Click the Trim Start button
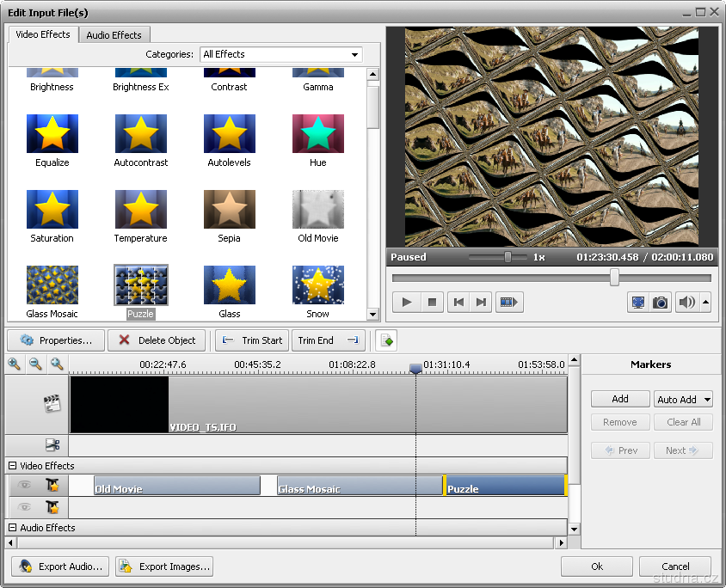Image resolution: width=726 pixels, height=588 pixels. click(x=252, y=340)
